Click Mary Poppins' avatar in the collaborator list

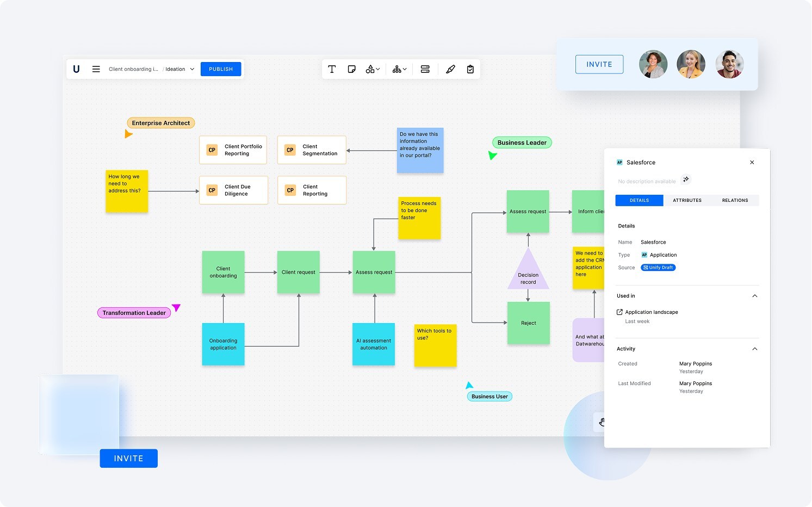(x=653, y=64)
